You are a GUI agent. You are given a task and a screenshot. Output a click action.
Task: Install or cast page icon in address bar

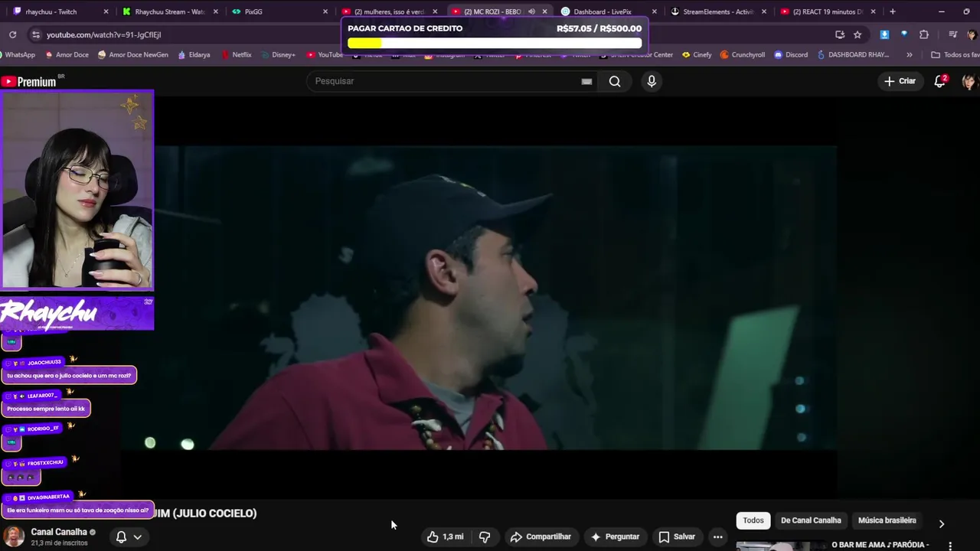coord(840,34)
